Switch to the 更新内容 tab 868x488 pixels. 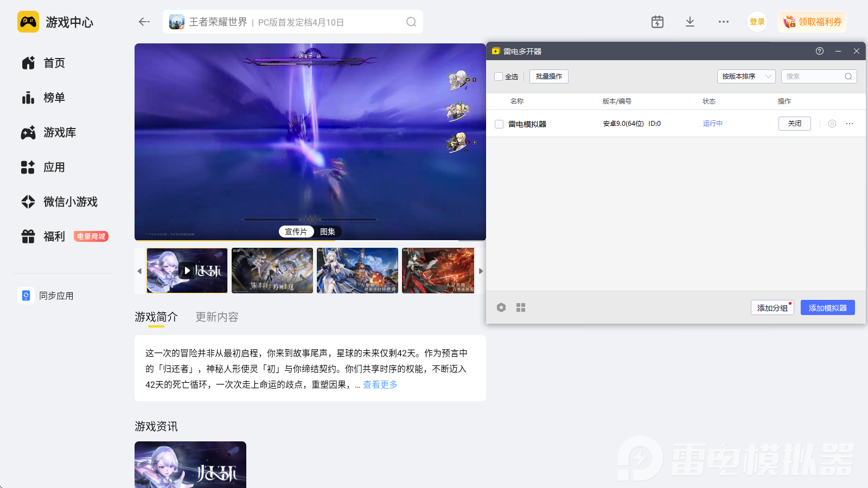[217, 317]
